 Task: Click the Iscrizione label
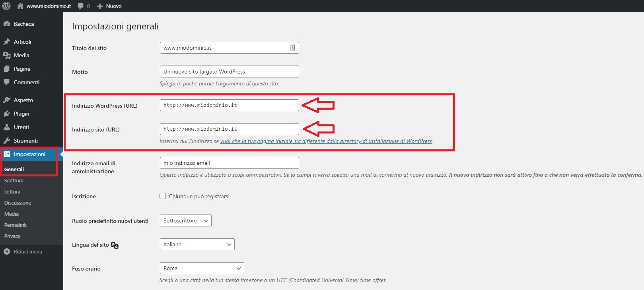[84, 196]
